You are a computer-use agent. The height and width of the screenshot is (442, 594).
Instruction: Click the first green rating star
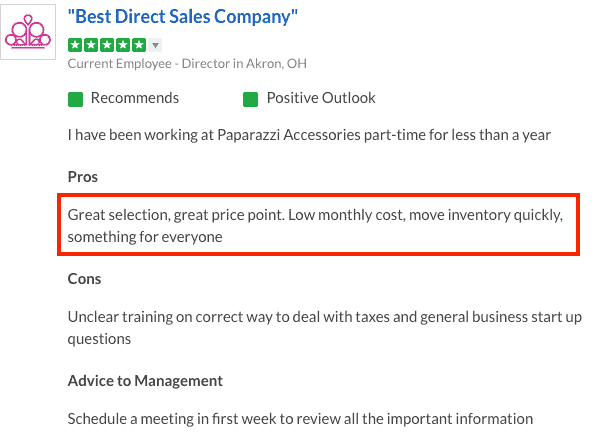coord(75,45)
